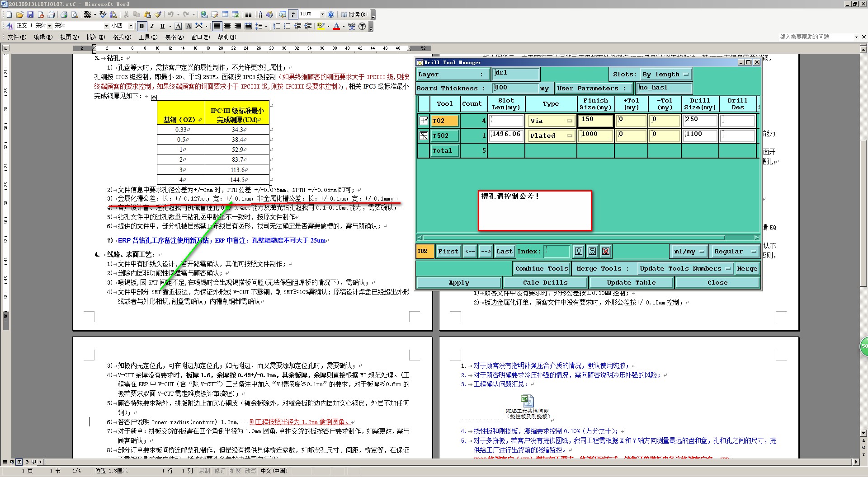Screen dimensions: 868x477
Task: Click red X icon beside Index field
Action: pyautogui.click(x=606, y=251)
